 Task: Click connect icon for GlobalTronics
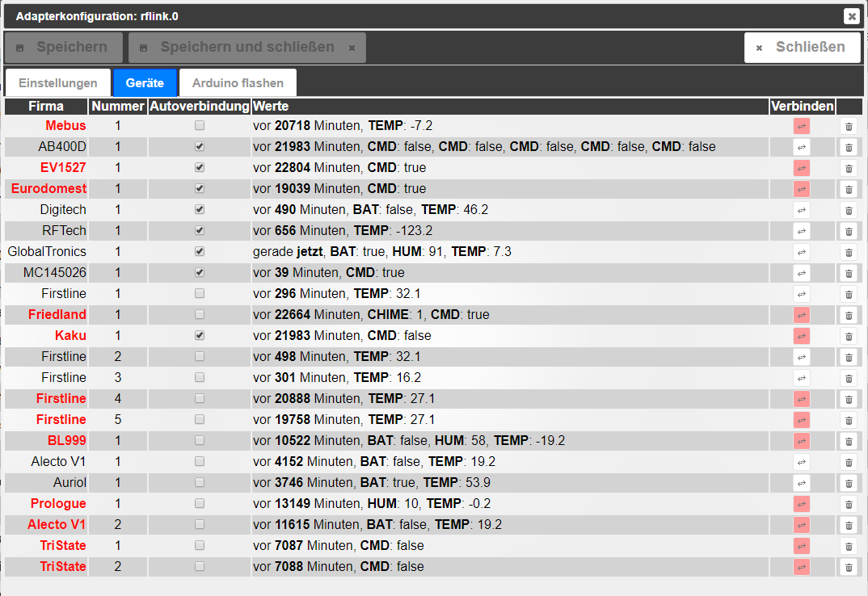[802, 252]
